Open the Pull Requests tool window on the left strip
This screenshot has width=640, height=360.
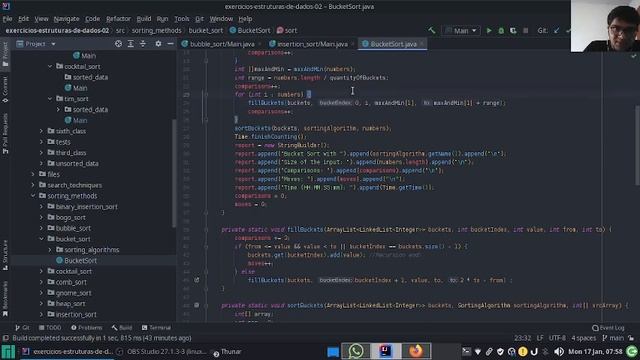coord(5,134)
